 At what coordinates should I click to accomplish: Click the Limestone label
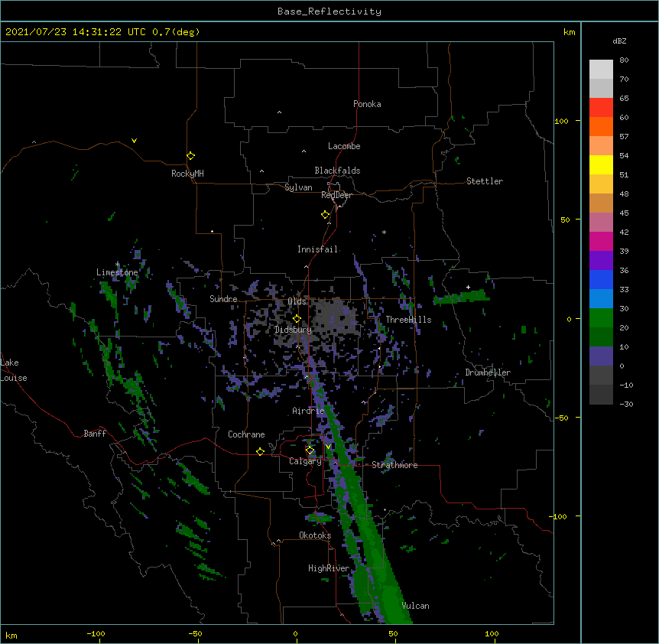pyautogui.click(x=117, y=272)
